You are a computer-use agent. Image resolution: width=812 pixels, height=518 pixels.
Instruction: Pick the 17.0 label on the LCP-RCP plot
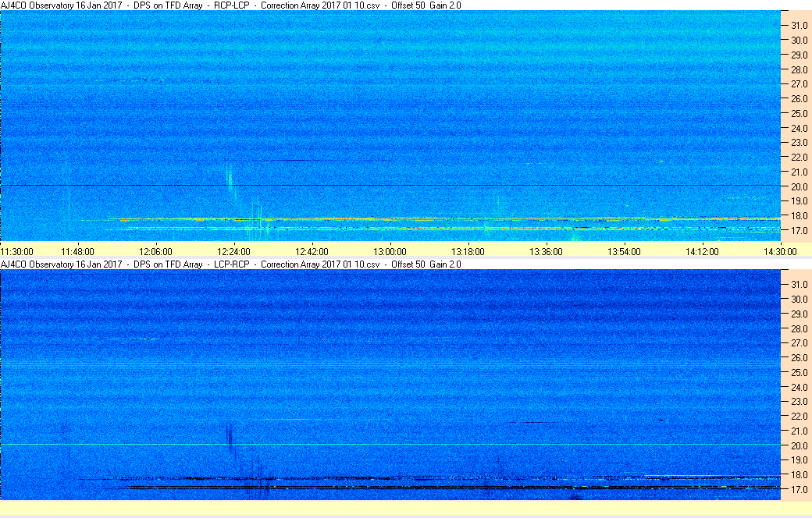[799, 490]
